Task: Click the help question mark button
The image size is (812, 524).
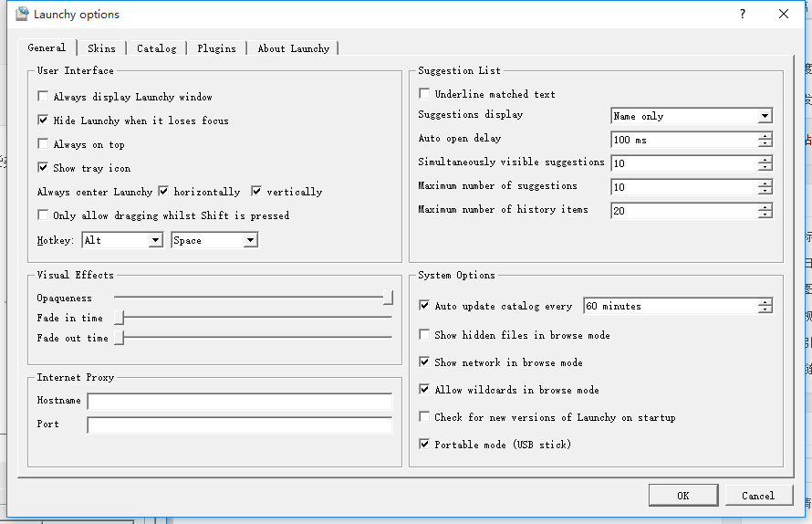Action: click(742, 14)
